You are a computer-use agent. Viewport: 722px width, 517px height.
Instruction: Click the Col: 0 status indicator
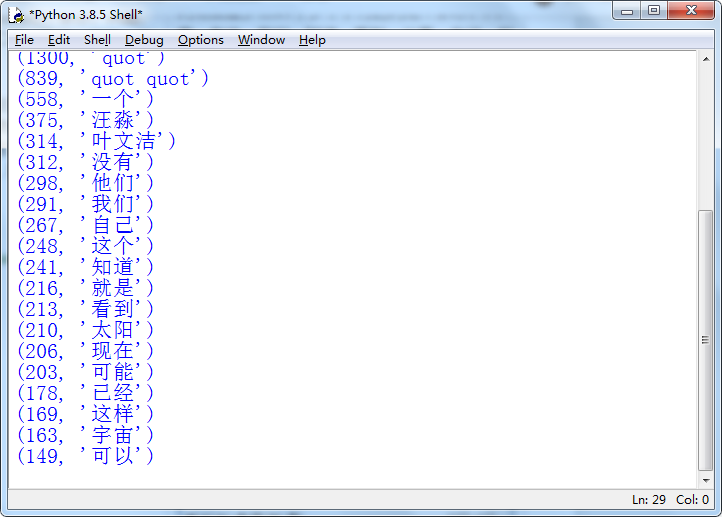692,500
